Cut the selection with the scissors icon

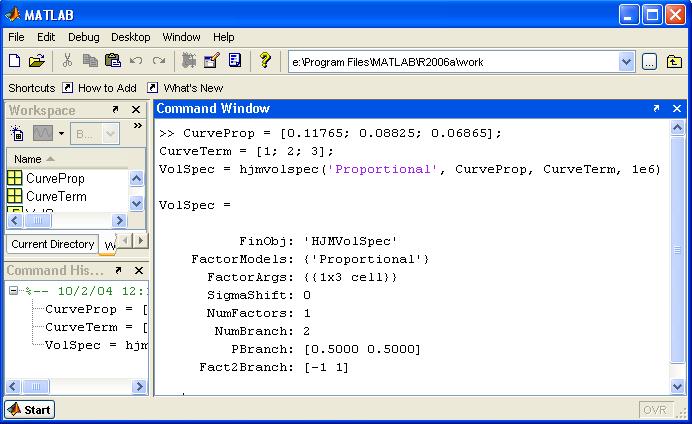(x=67, y=60)
